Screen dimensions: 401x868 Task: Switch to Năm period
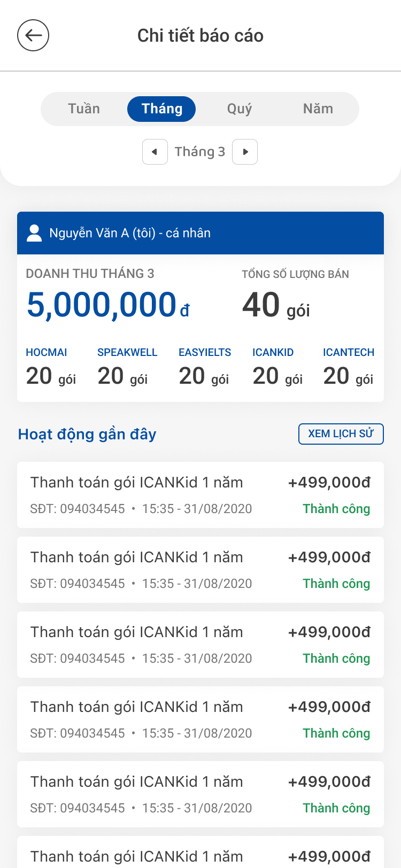[x=318, y=108]
